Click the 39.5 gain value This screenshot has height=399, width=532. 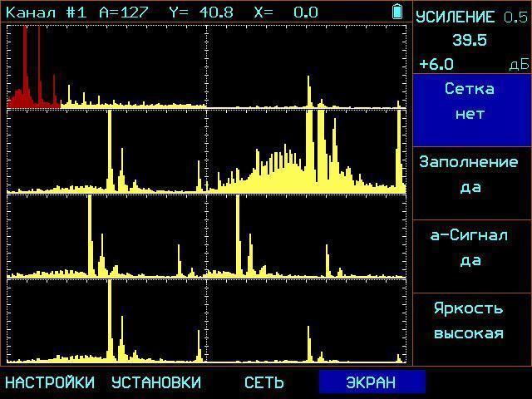[470, 40]
